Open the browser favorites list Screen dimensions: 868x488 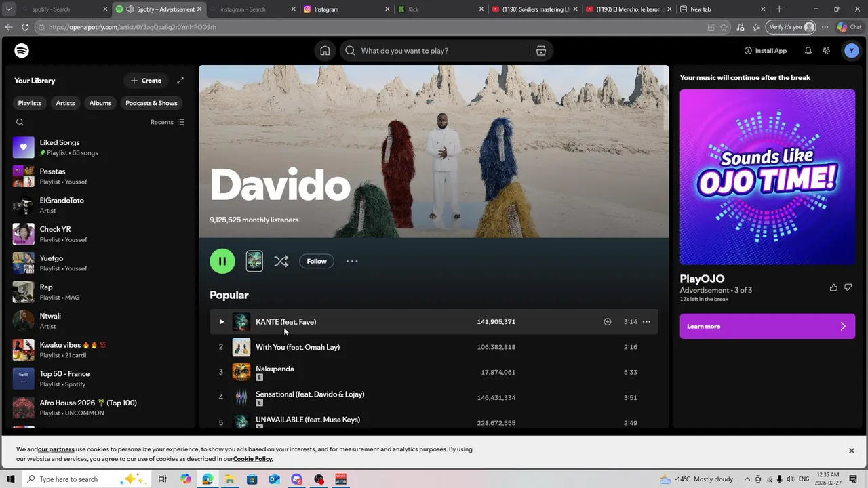[x=756, y=27]
